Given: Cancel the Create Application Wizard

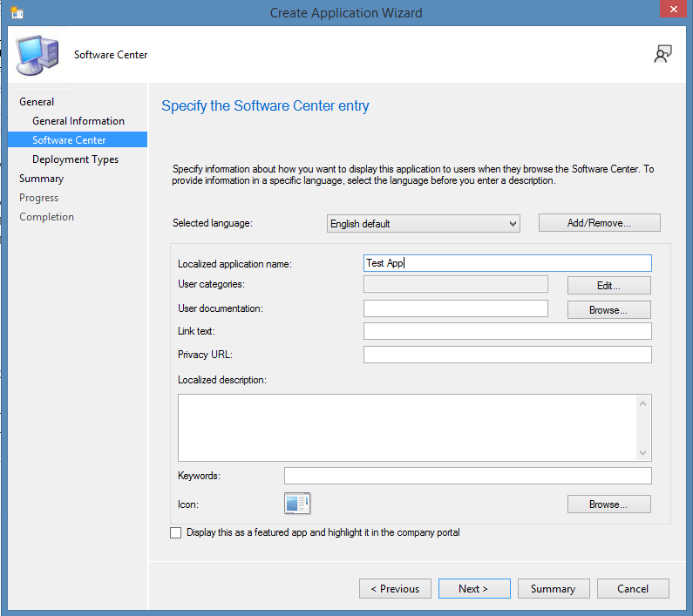Looking at the screenshot, I should tap(633, 589).
